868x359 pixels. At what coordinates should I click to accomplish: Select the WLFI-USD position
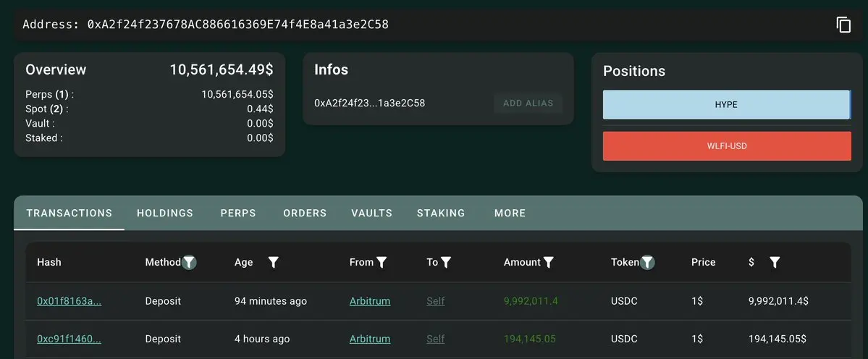tap(727, 146)
